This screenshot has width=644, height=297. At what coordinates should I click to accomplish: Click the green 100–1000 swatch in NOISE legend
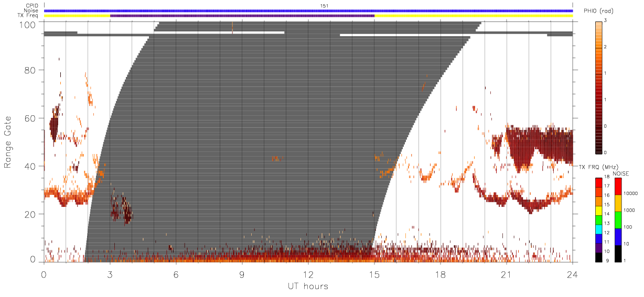pyautogui.click(x=618, y=220)
